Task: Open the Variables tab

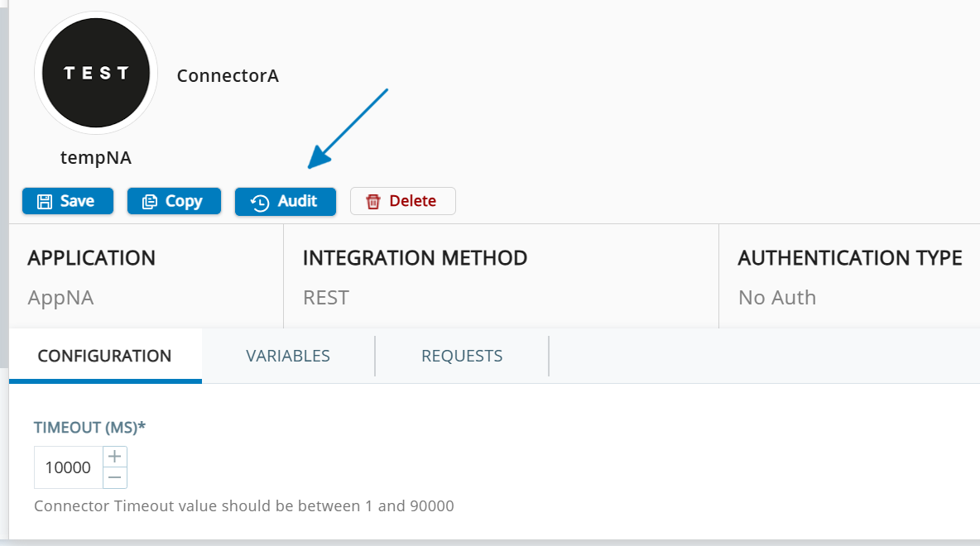Action: coord(288,356)
